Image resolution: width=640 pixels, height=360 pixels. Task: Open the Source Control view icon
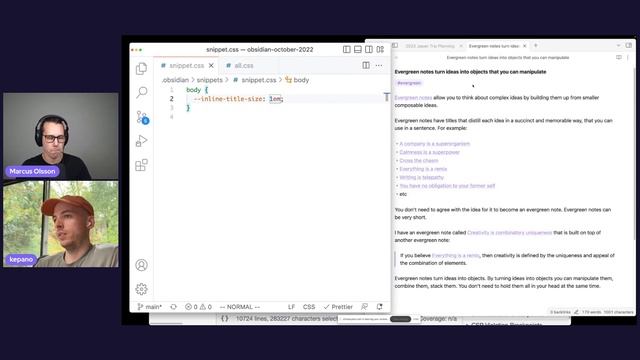[x=142, y=117]
